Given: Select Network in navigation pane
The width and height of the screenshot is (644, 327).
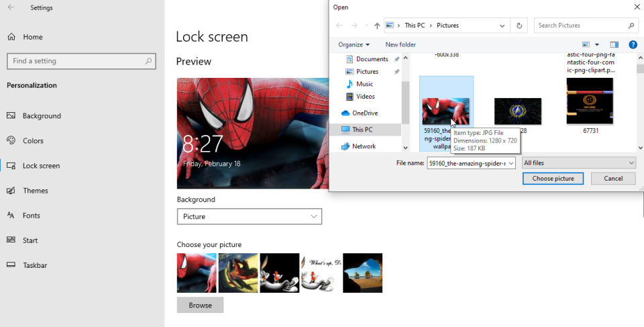Looking at the screenshot, I should point(358,146).
